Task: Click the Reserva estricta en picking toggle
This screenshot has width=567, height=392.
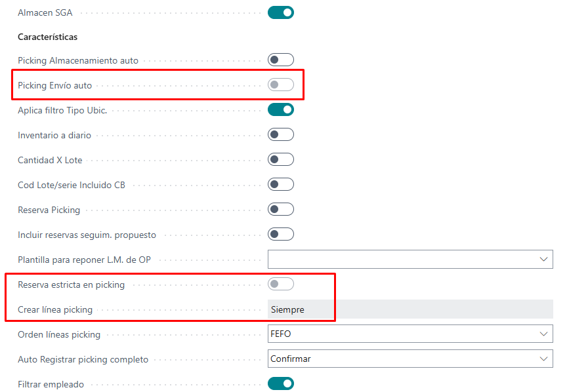Action: tap(280, 284)
